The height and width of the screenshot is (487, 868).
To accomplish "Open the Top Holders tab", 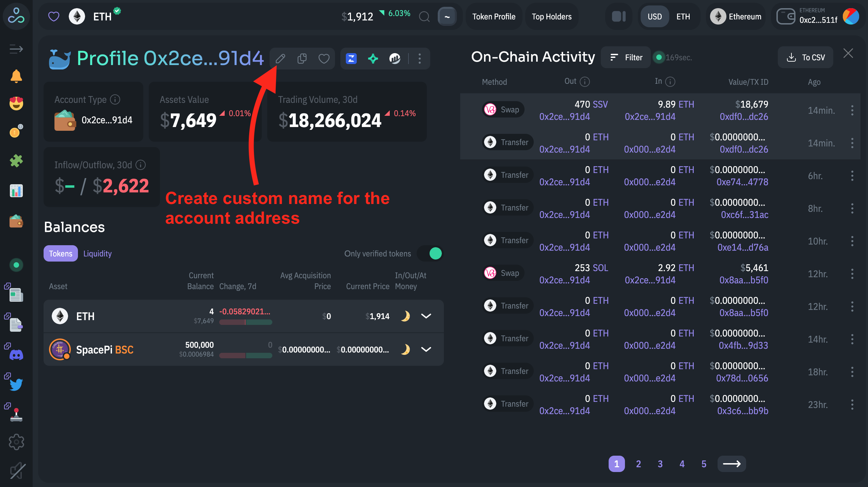I will (x=551, y=16).
